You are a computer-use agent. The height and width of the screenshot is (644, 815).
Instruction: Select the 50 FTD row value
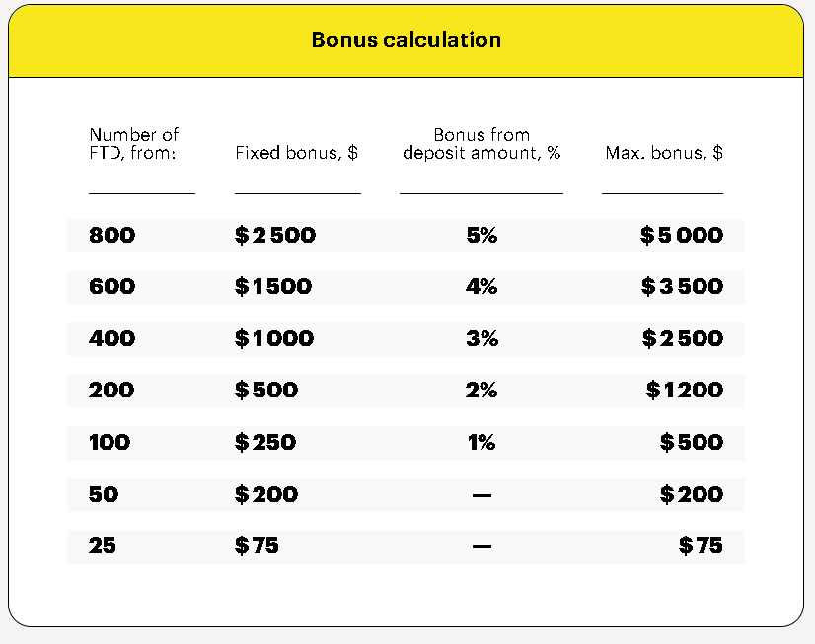pos(104,494)
